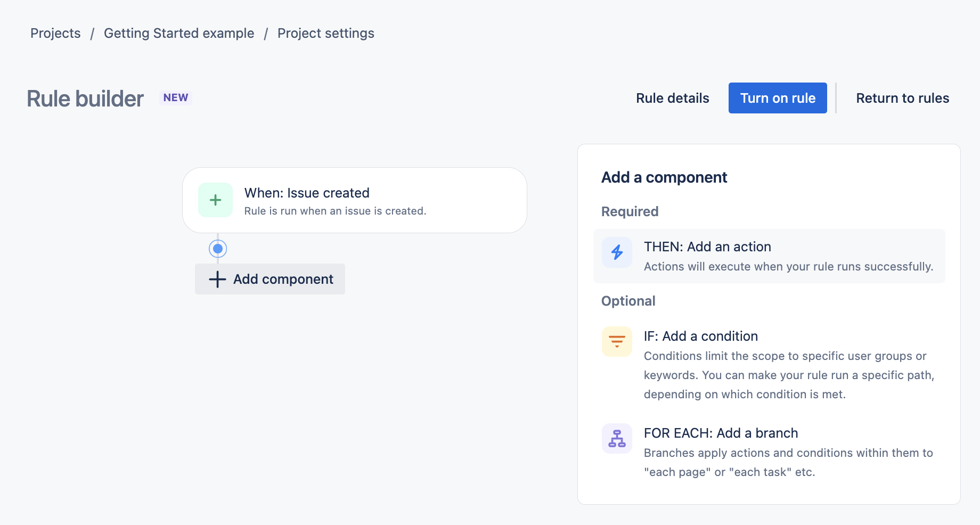Choose THEN: Add an action
The height and width of the screenshot is (525, 980).
[x=769, y=256]
